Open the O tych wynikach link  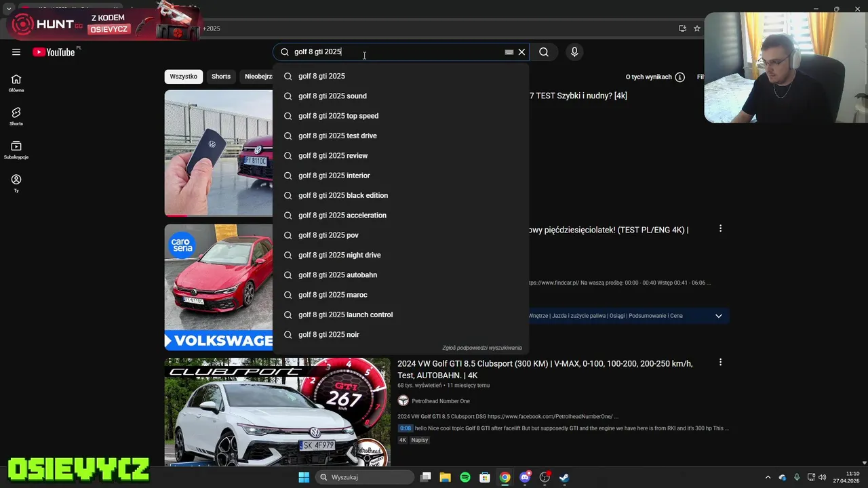tap(648, 77)
